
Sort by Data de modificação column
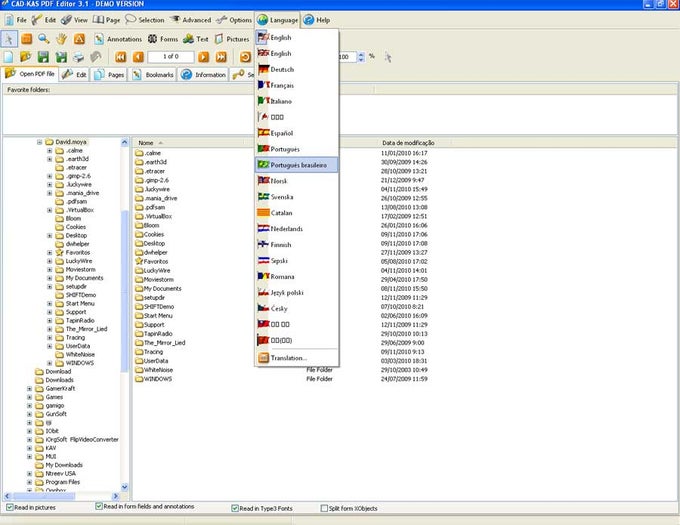pyautogui.click(x=408, y=143)
